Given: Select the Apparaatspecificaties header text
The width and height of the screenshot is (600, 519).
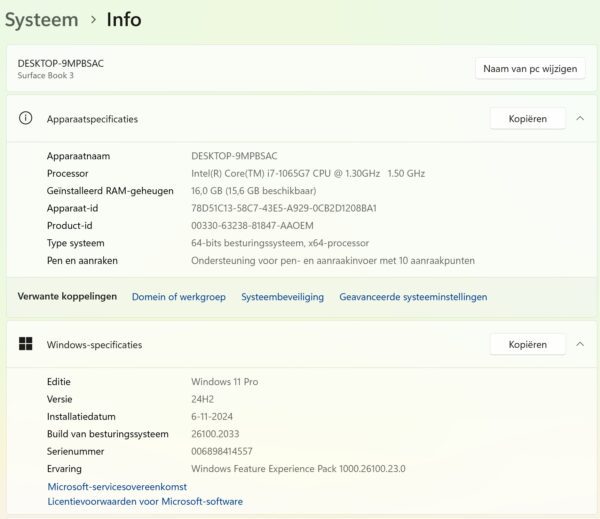Looking at the screenshot, I should [x=92, y=119].
